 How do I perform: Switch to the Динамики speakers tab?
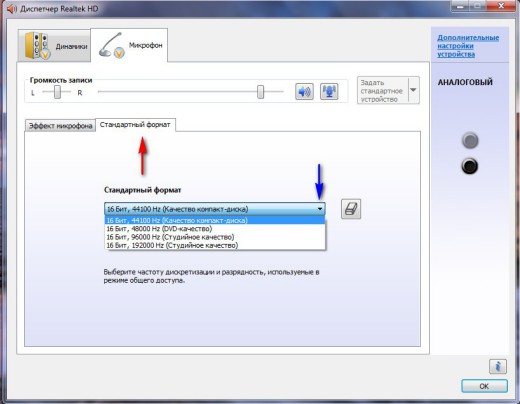pyautogui.click(x=54, y=46)
